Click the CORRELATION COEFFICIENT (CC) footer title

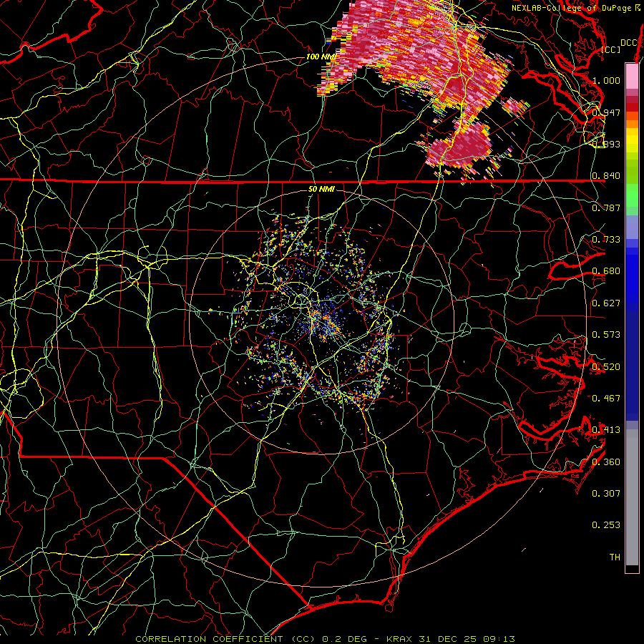point(225,639)
